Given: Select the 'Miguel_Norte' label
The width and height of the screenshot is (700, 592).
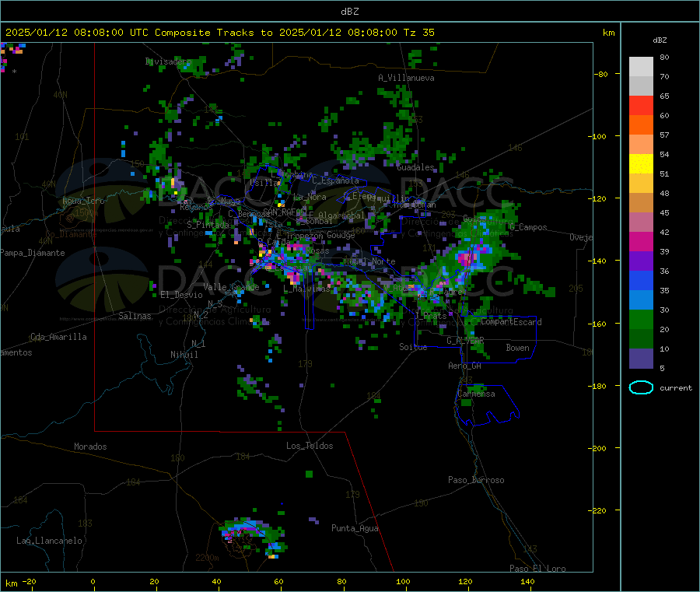Looking at the screenshot, I should [369, 261].
